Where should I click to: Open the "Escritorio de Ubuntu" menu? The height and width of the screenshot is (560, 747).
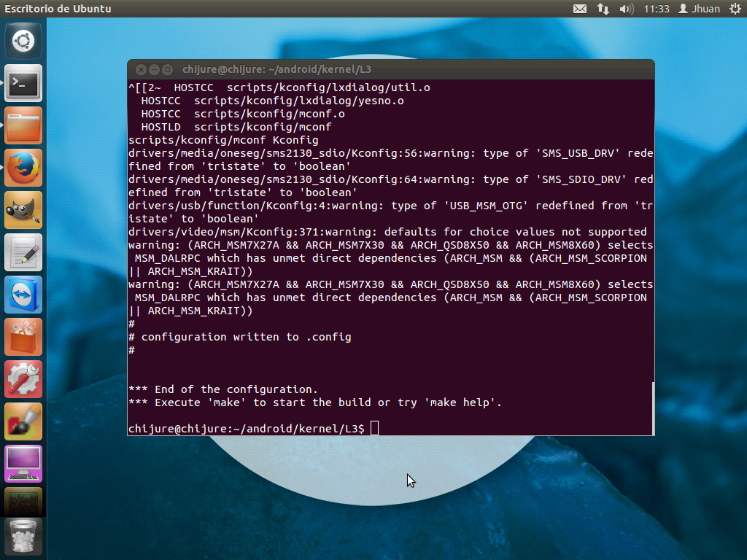57,8
